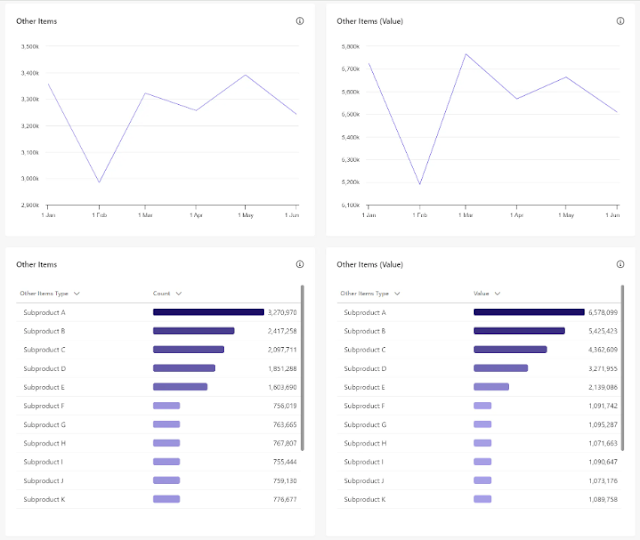The height and width of the screenshot is (540, 640).
Task: Select Subproduct J in the value table
Action: click(364, 481)
